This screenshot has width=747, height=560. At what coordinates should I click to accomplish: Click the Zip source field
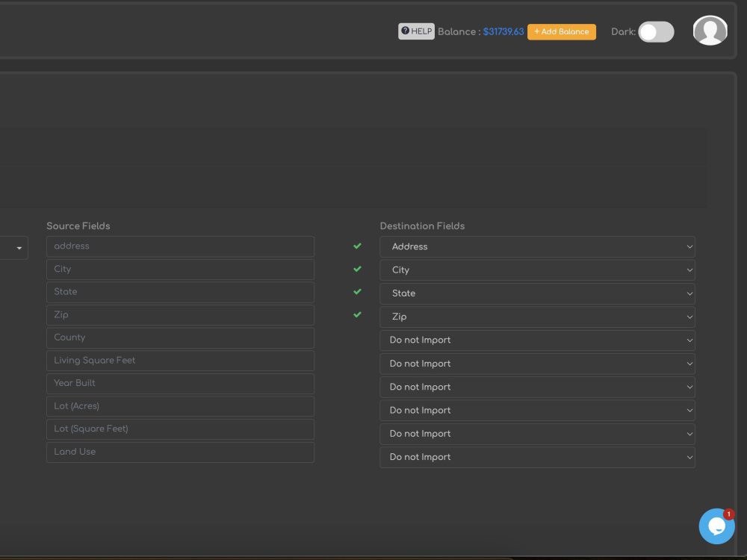(180, 315)
